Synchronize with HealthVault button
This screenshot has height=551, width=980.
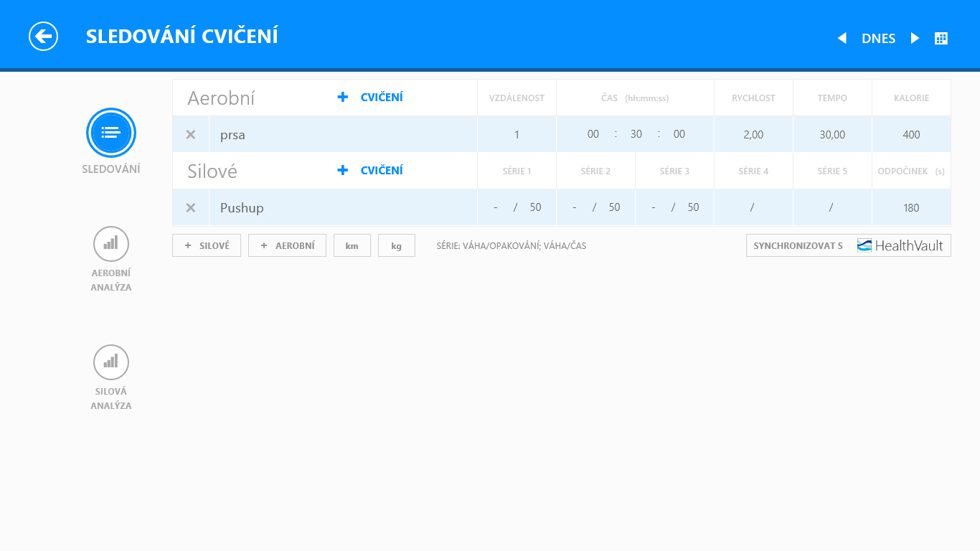click(x=849, y=245)
